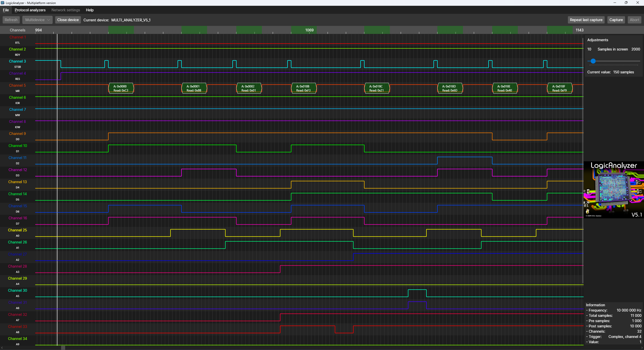Select the Channel 6 IOR label
The image size is (644, 350).
pyautogui.click(x=18, y=100)
